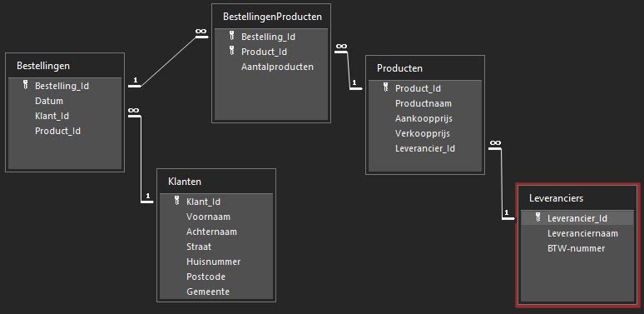This screenshot has width=644, height=314.
Task: Click the BestellingenProducten table title
Action: pyautogui.click(x=272, y=17)
